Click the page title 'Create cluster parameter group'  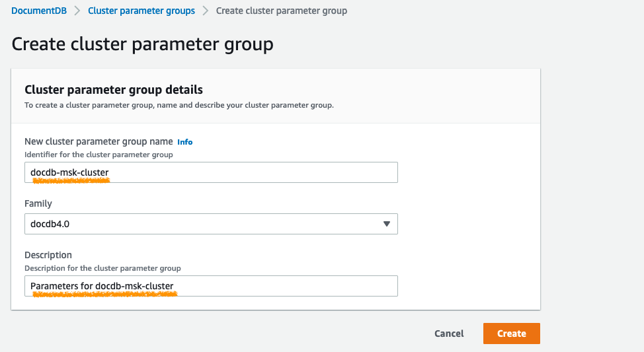tap(142, 44)
